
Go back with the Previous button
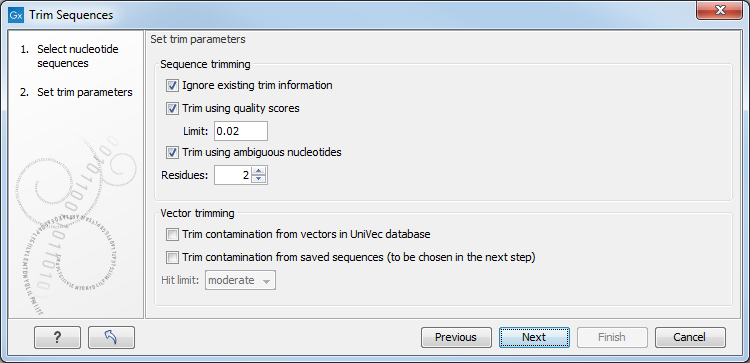click(456, 337)
